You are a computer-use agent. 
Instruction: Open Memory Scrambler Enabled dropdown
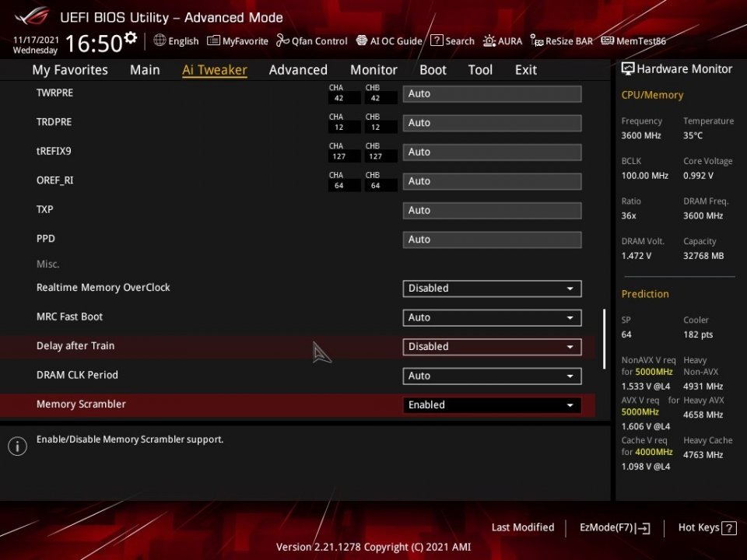[492, 404]
